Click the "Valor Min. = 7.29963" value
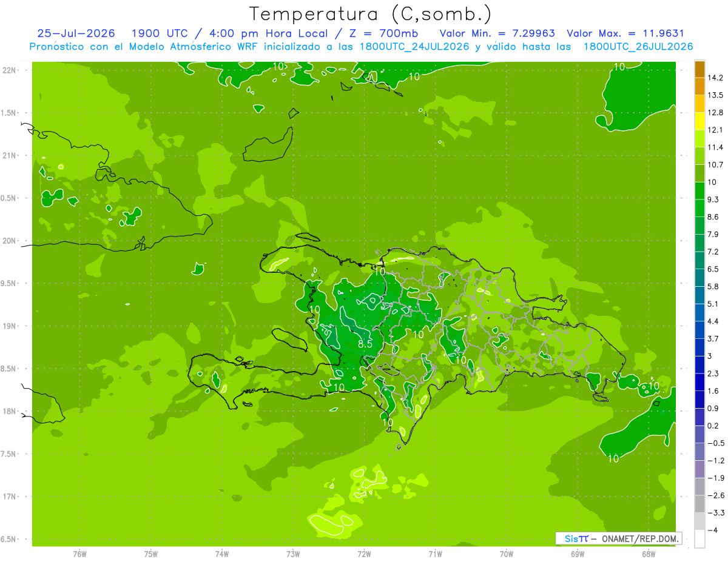The height and width of the screenshot is (562, 728). pos(497,33)
